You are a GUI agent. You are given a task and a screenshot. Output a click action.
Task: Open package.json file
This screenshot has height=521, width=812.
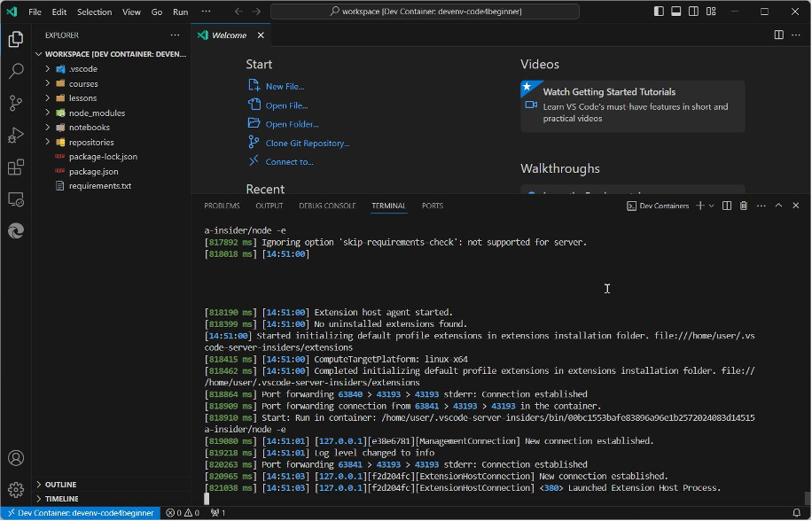111,171
